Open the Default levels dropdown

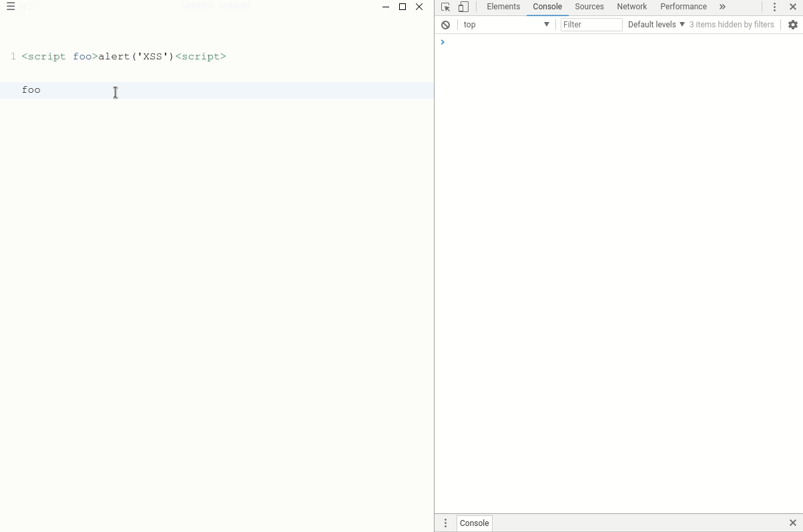pos(656,25)
